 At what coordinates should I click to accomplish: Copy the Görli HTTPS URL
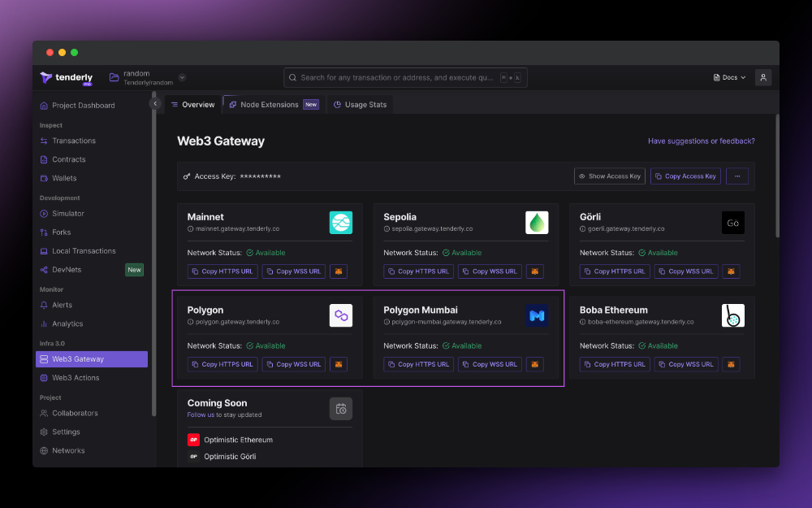click(x=615, y=271)
